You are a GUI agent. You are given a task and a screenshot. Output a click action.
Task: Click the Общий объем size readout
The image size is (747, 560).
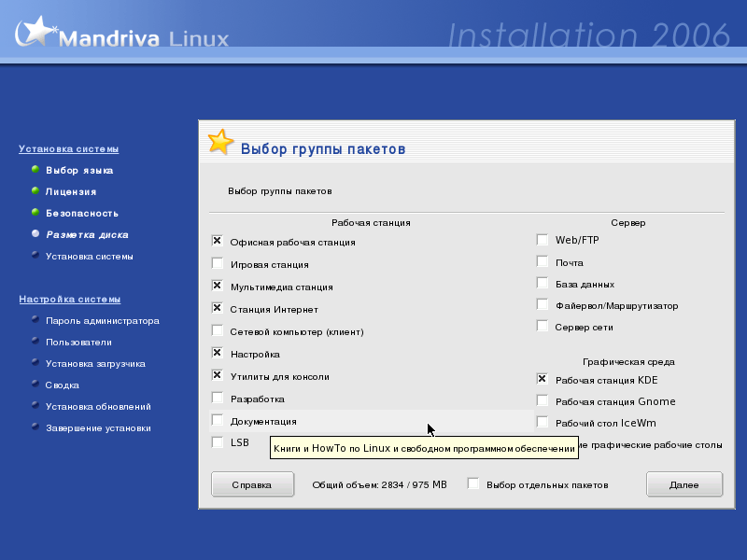click(x=379, y=484)
